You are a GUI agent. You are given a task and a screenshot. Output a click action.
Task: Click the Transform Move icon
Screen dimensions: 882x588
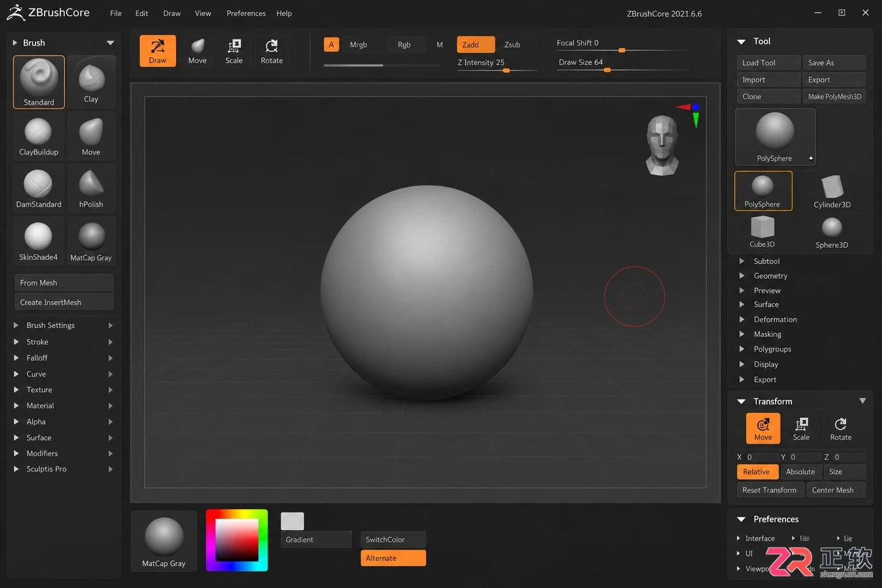coord(763,428)
